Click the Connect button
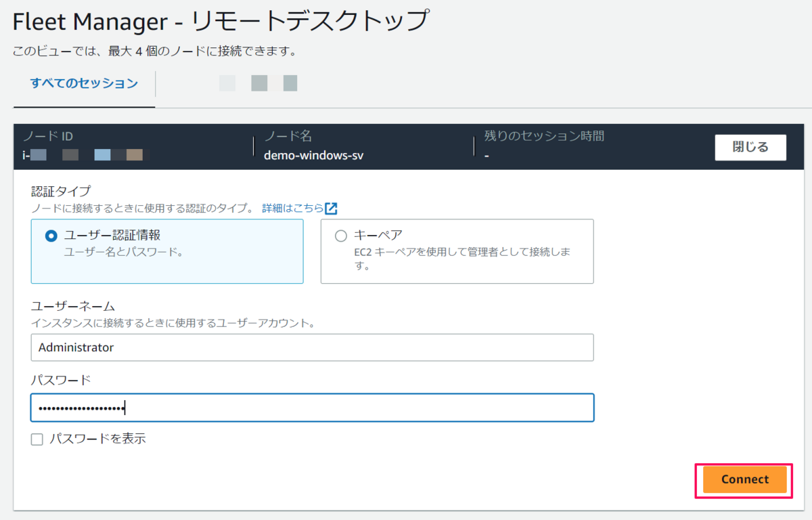Image resolution: width=812 pixels, height=520 pixels. click(x=744, y=479)
